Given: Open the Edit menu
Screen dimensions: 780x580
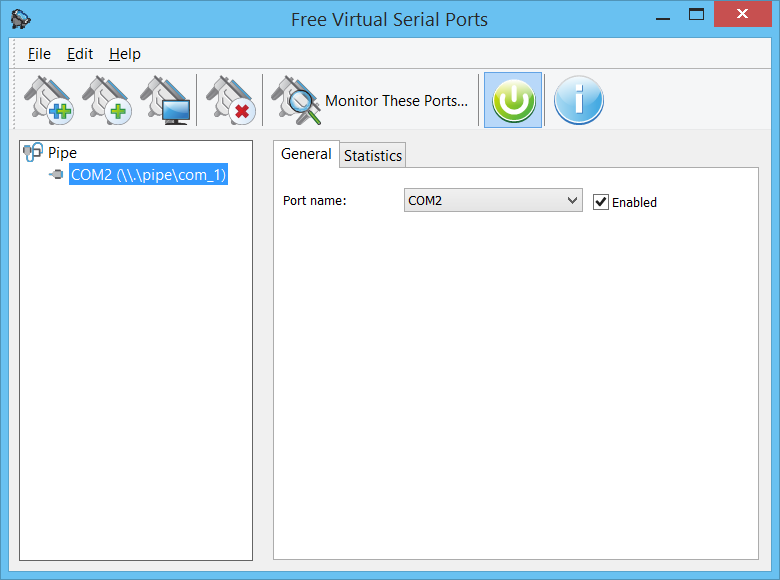Looking at the screenshot, I should coord(80,54).
